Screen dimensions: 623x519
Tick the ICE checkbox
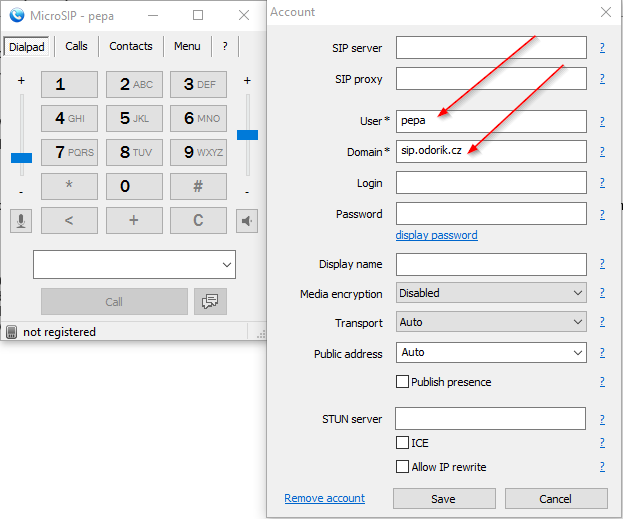[403, 443]
